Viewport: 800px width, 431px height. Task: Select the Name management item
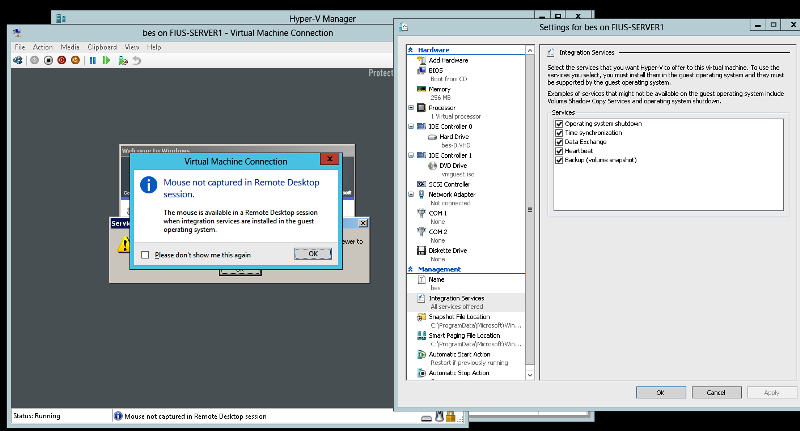pos(436,280)
